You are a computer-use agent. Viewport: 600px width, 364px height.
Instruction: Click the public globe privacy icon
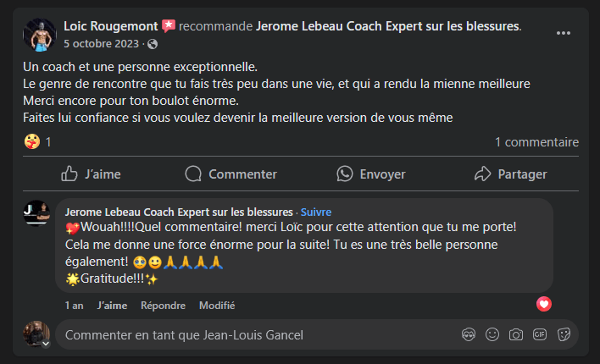click(152, 44)
